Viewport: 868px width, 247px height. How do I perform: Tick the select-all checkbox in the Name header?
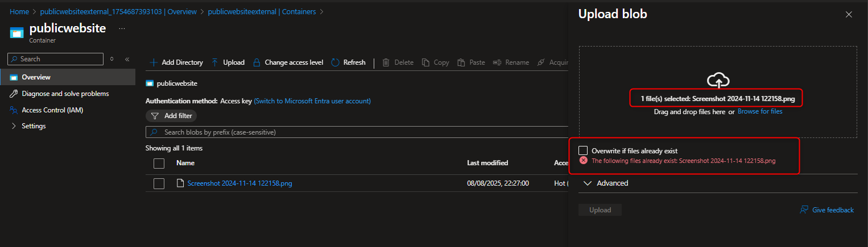pos(159,164)
